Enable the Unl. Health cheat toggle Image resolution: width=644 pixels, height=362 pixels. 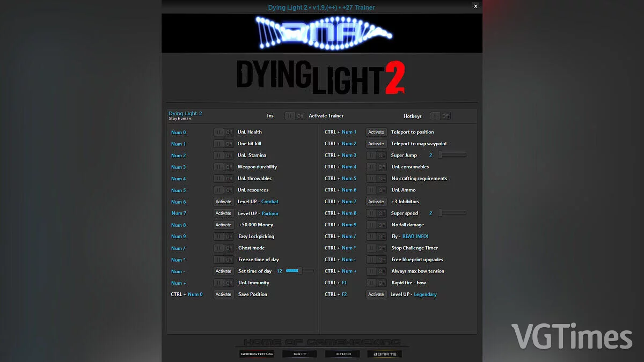click(x=223, y=132)
